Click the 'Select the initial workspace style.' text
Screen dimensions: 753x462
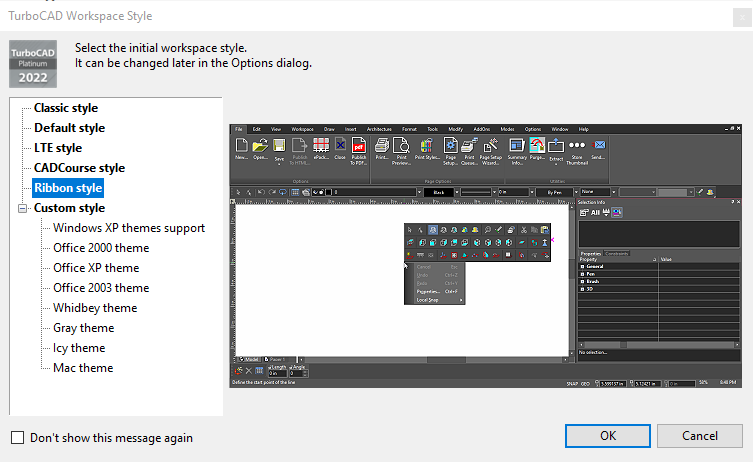click(x=161, y=48)
